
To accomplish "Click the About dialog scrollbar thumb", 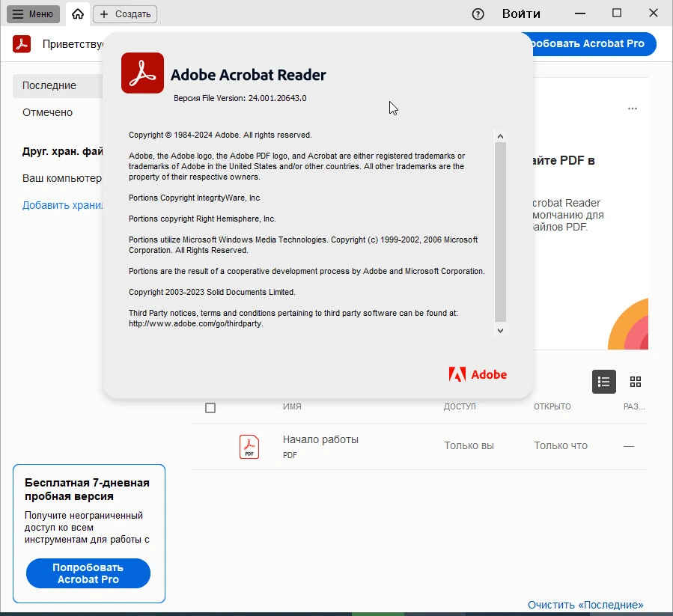I will click(500, 232).
